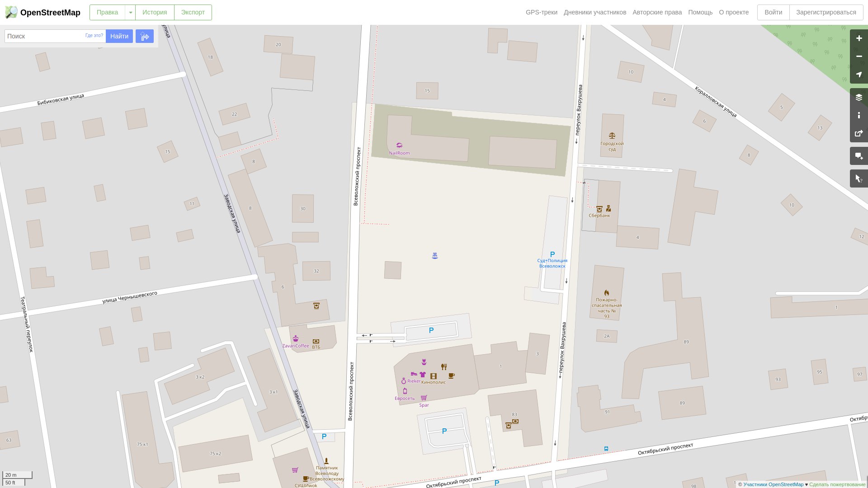The height and width of the screenshot is (488, 868).
Task: Click the Кинополис cinema marker
Action: (434, 376)
